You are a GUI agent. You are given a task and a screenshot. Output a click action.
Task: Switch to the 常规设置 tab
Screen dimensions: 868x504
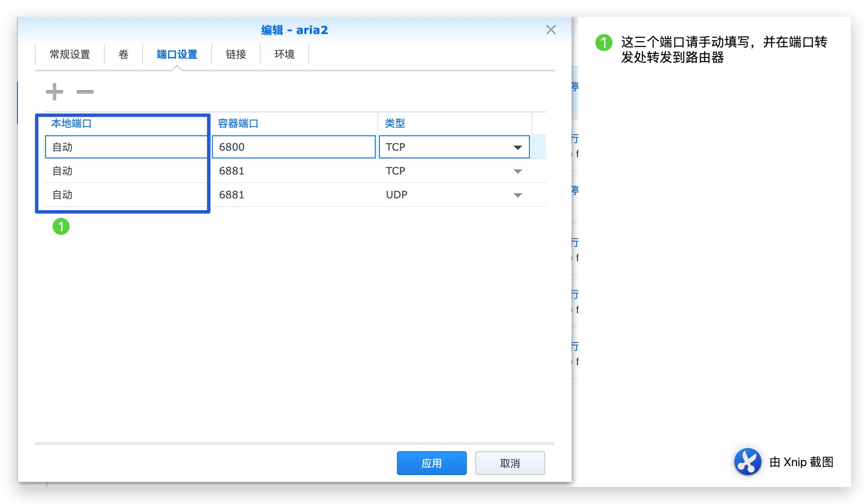(70, 54)
